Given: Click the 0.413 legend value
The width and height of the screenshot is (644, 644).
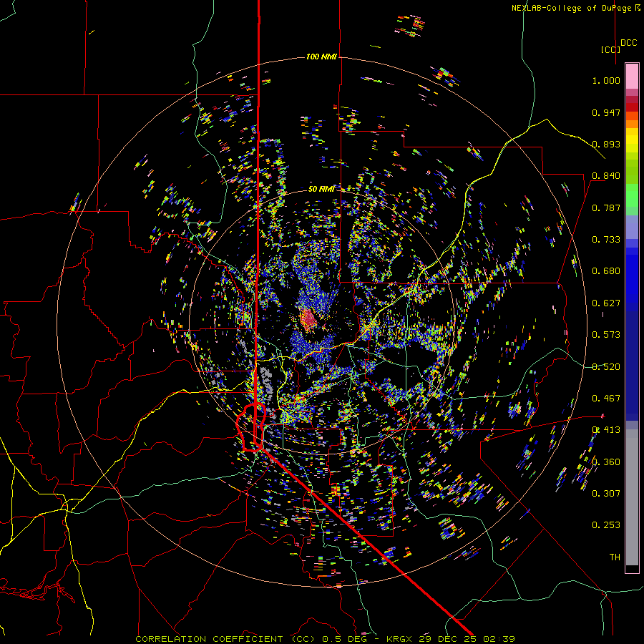Looking at the screenshot, I should tap(606, 430).
